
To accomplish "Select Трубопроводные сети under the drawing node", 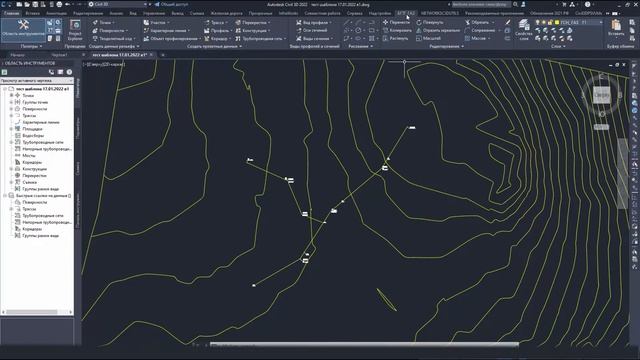I will click(x=42, y=142).
